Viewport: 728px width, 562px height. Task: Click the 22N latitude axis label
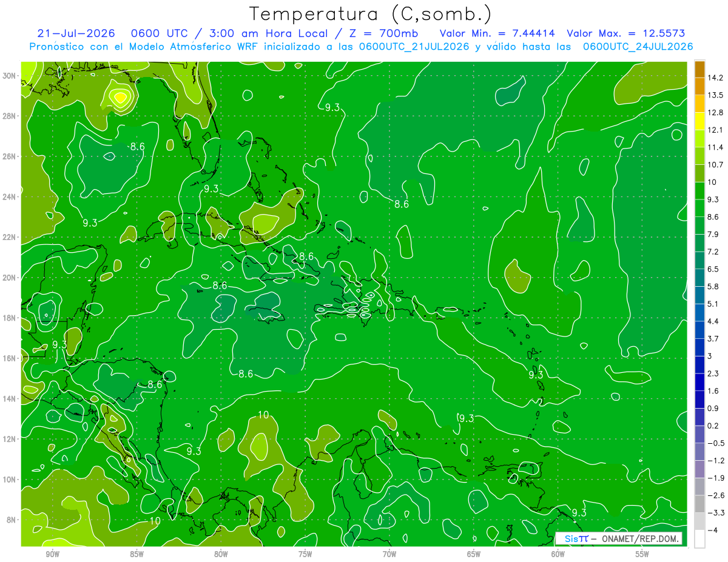pyautogui.click(x=9, y=237)
